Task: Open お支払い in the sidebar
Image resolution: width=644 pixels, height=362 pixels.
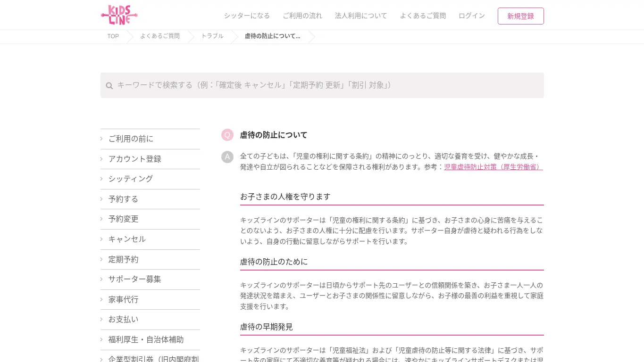Action: click(150, 320)
